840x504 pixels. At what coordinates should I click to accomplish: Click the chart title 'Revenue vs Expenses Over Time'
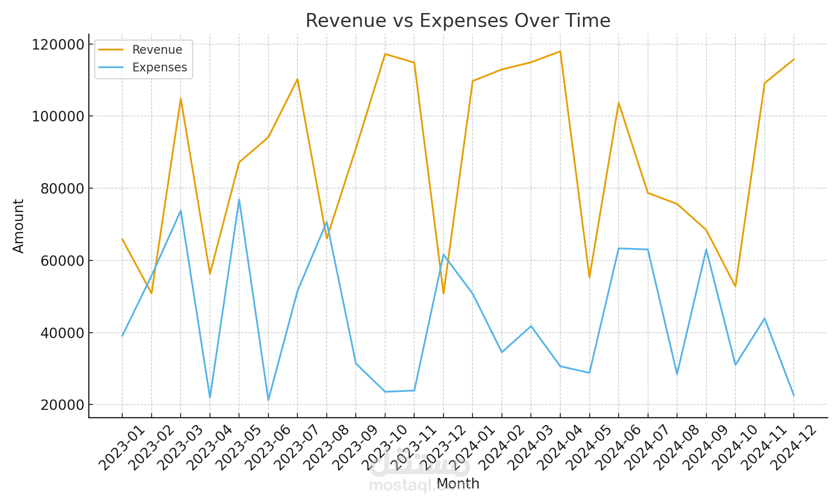pos(458,21)
